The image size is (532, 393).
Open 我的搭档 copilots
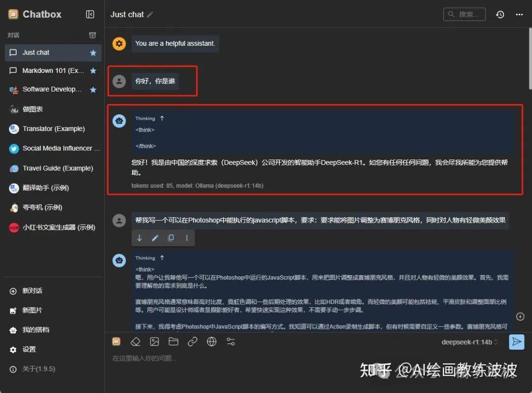pos(53,329)
